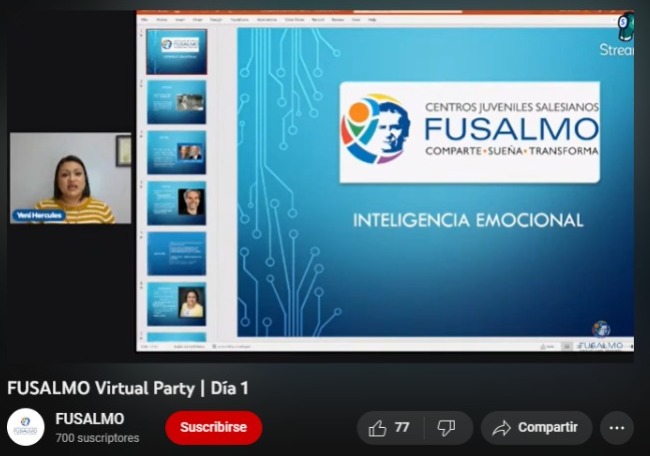Click the FUSALMO channel name link
The height and width of the screenshot is (456, 650).
[x=90, y=419]
